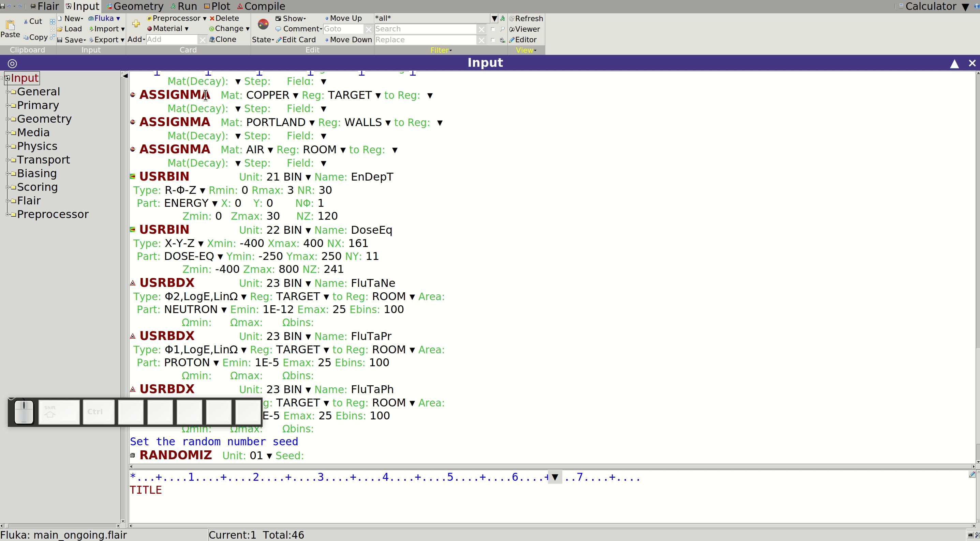The image size is (980, 541).
Task: Refresh the input view
Action: [x=526, y=18]
